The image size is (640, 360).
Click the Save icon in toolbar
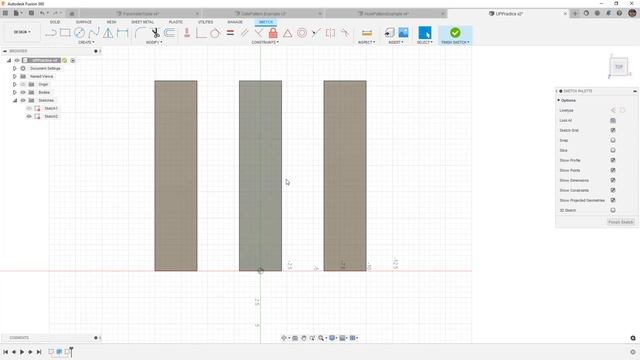[x=31, y=13]
